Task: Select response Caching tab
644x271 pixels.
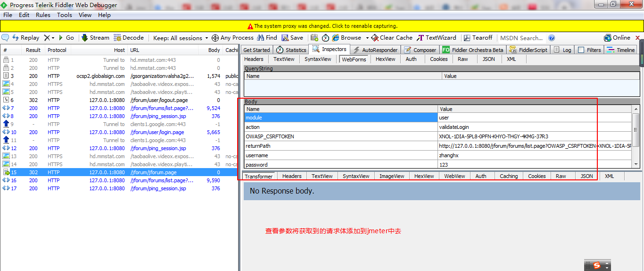Action: 509,176
